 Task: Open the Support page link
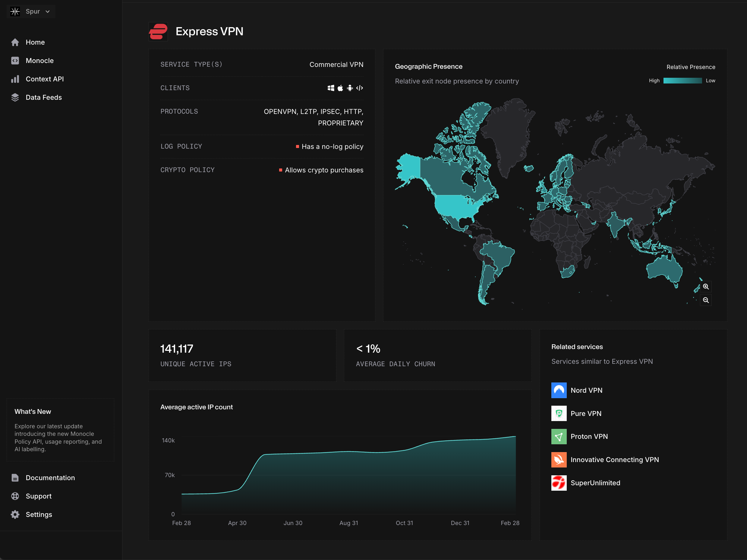[x=39, y=496]
